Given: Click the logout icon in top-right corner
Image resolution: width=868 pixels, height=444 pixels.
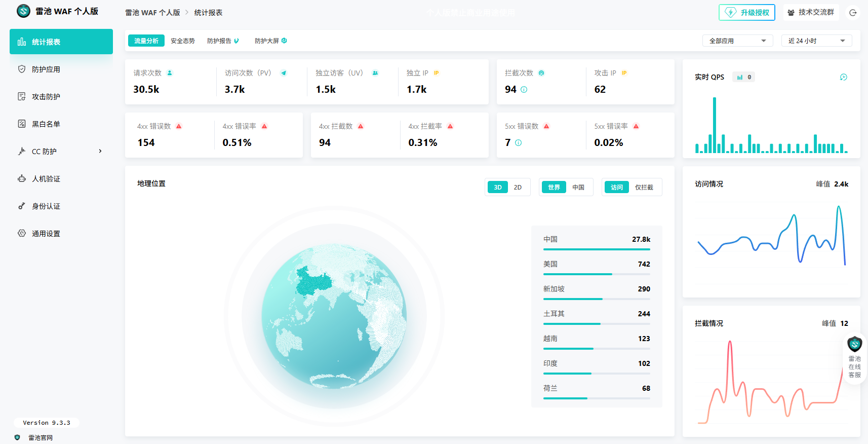Looking at the screenshot, I should [853, 13].
